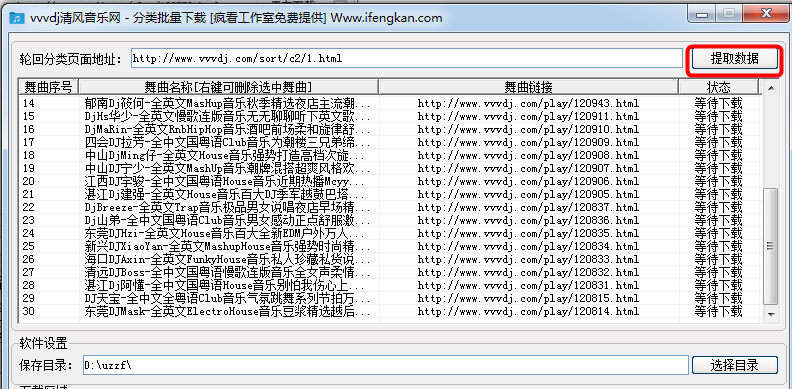Select row 30 东莞DJMask song
The image size is (792, 389).
pos(229,311)
